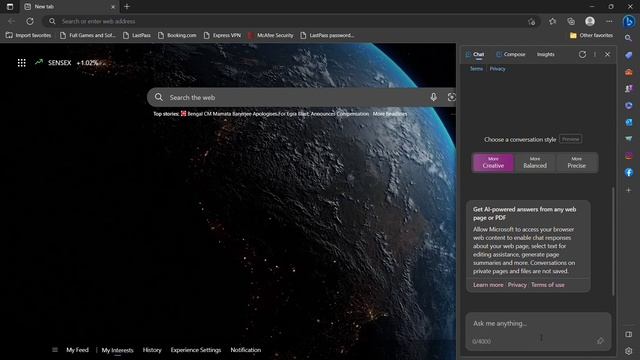Open browser Settings and more menu
Image resolution: width=640 pixels, height=360 pixels.
(x=609, y=21)
